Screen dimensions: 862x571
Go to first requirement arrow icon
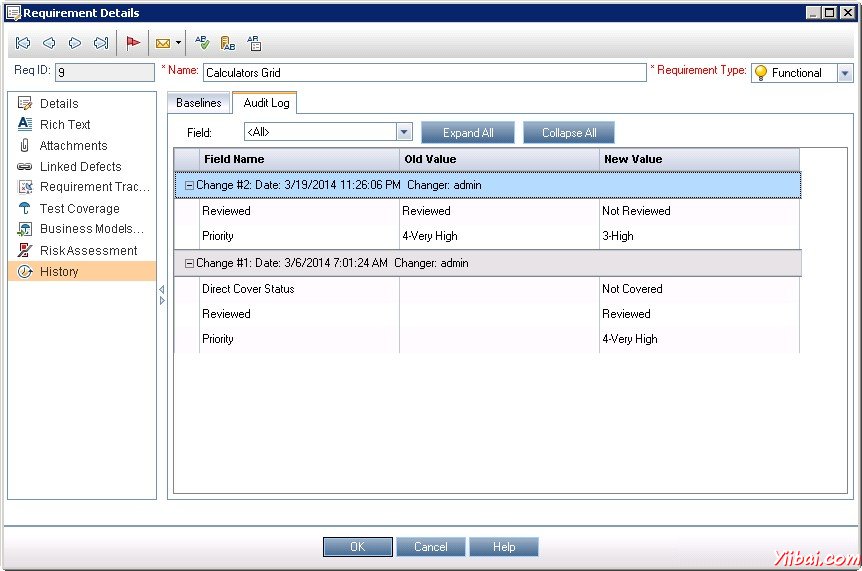tap(23, 43)
